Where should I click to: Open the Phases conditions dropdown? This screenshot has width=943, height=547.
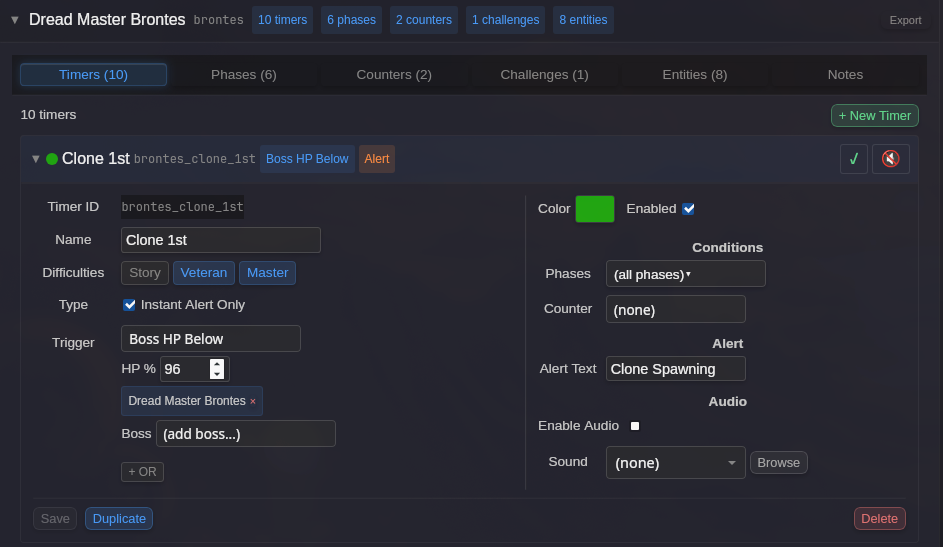click(x=685, y=274)
